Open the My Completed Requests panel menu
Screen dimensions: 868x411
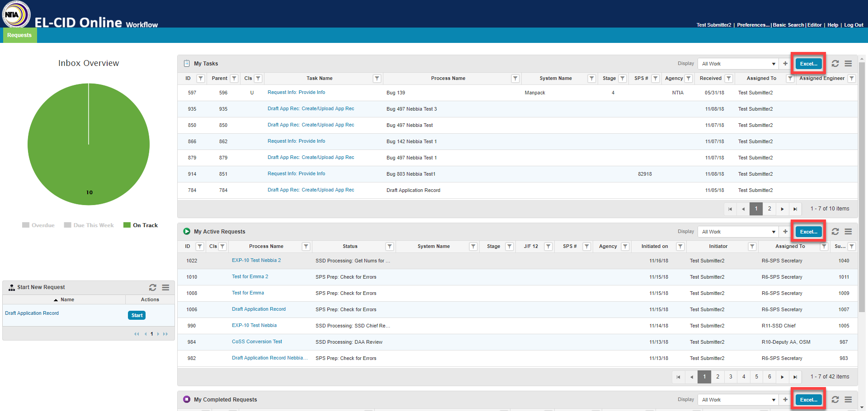pyautogui.click(x=848, y=400)
